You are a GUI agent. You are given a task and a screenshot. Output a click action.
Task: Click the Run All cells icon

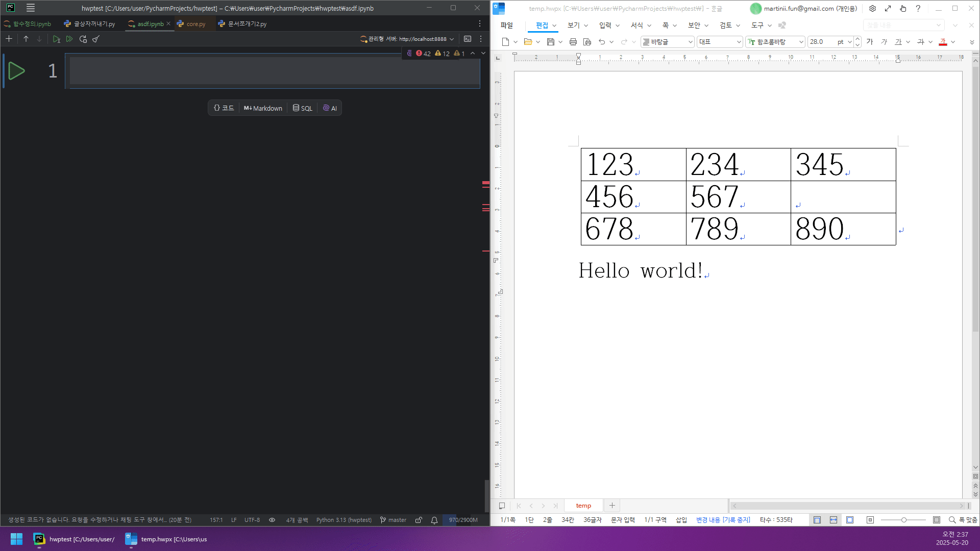coord(69,39)
